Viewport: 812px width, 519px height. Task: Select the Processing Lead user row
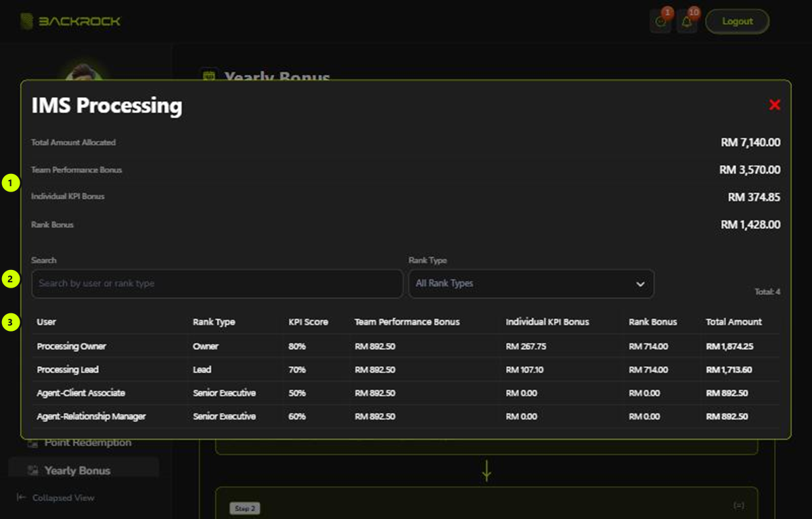[x=406, y=370]
